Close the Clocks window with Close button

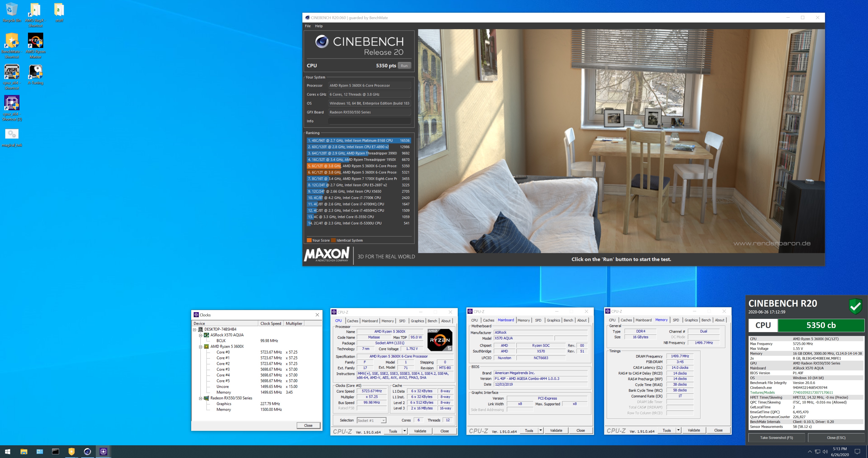point(308,425)
